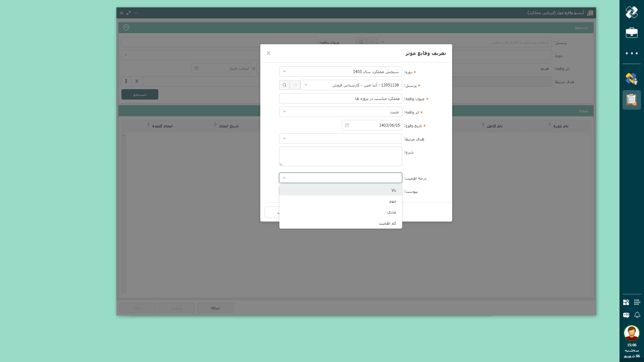644x362 pixels.
Task: Click the personnel search magnifier in dialog
Action: [284, 85]
